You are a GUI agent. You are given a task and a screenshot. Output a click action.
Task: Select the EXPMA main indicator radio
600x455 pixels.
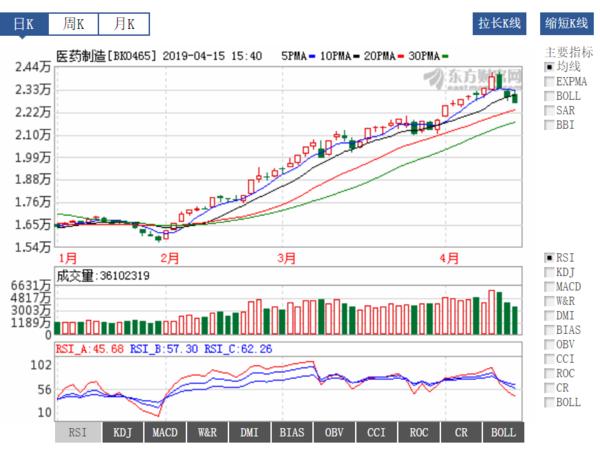pos(549,82)
